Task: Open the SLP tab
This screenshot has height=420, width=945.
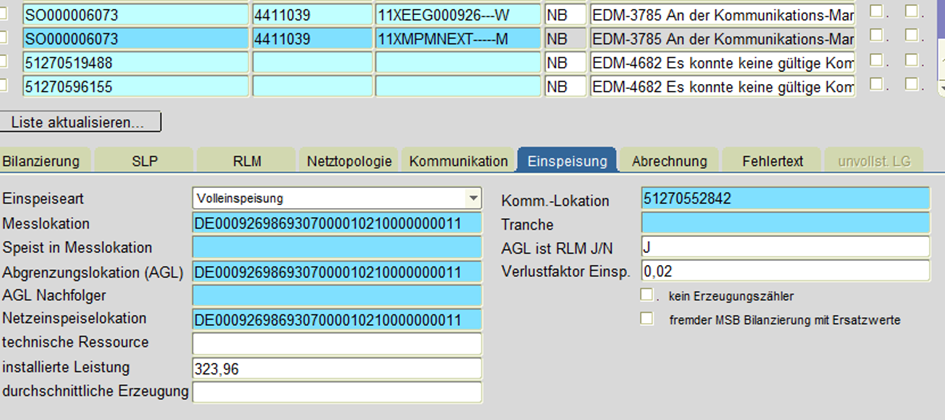Action: [144, 160]
